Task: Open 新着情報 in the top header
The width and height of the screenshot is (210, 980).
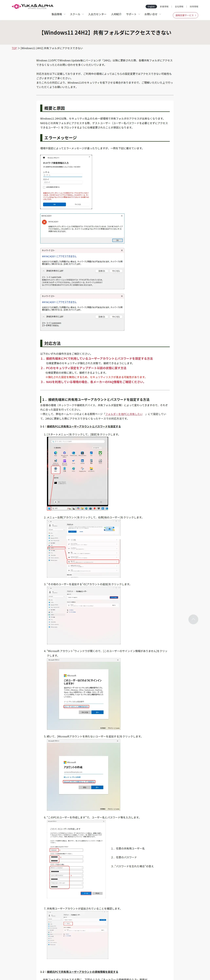Action: point(164,7)
